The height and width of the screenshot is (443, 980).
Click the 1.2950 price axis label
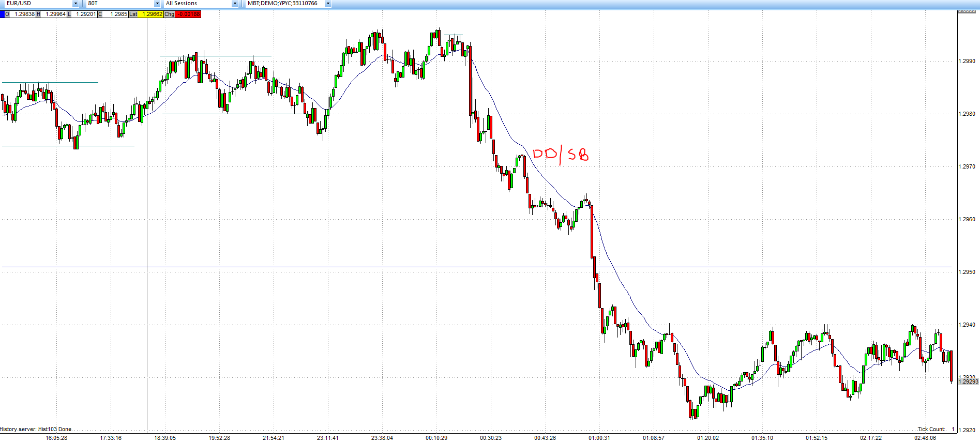[967, 272]
